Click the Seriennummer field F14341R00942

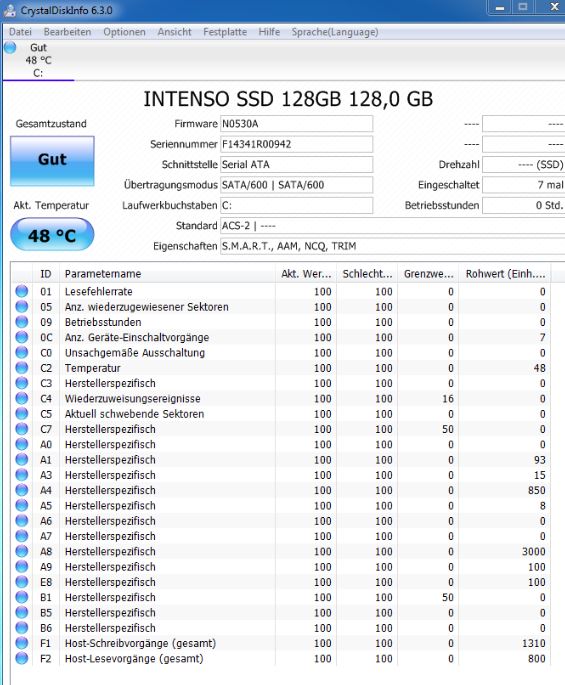pyautogui.click(x=296, y=144)
